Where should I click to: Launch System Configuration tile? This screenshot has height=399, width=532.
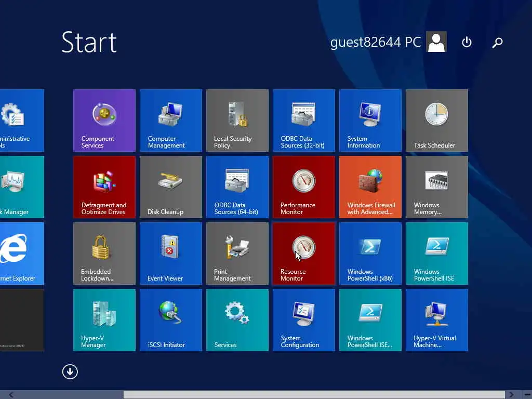coord(303,320)
